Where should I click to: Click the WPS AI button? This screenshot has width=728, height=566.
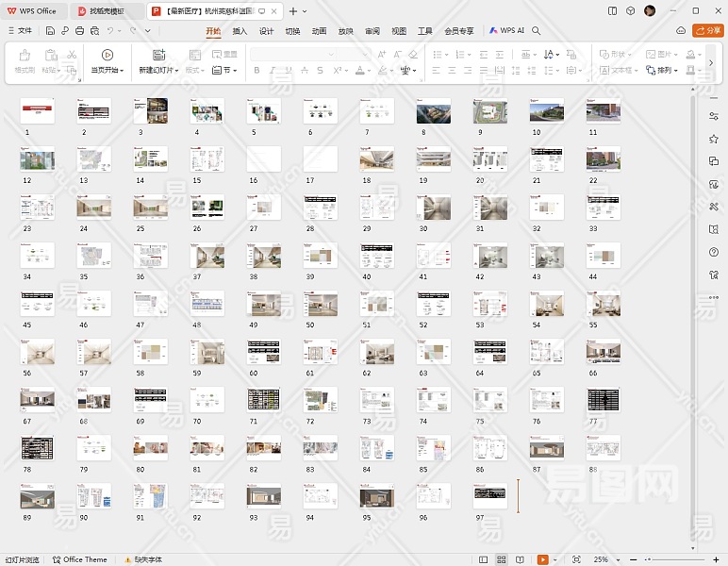pos(506,30)
